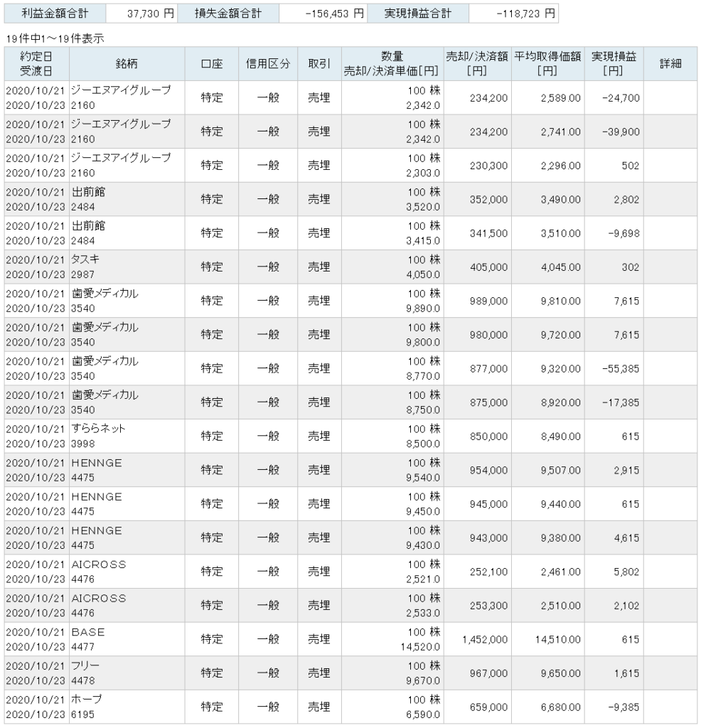Select the 2,589.00 average cost cell

[x=548, y=98]
